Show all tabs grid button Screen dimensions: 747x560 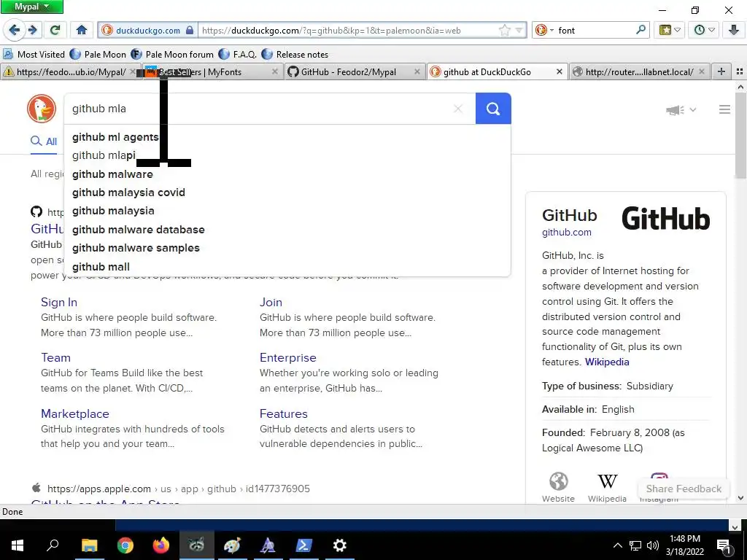click(x=740, y=72)
